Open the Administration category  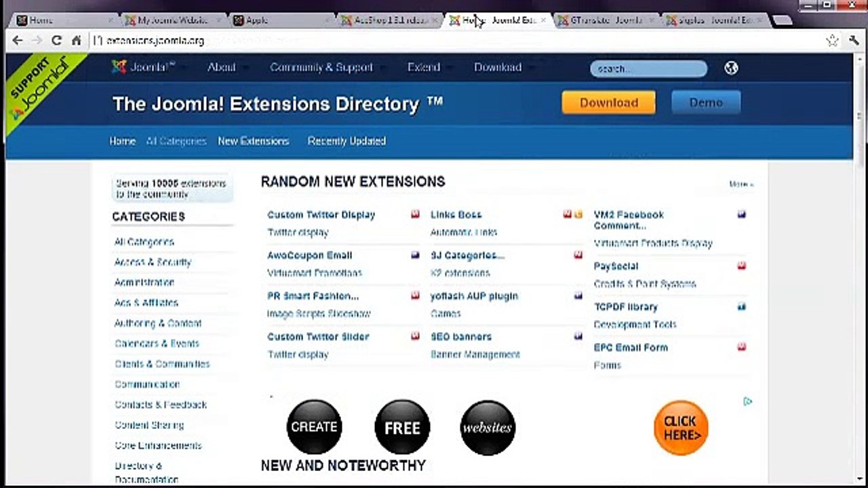pos(144,282)
